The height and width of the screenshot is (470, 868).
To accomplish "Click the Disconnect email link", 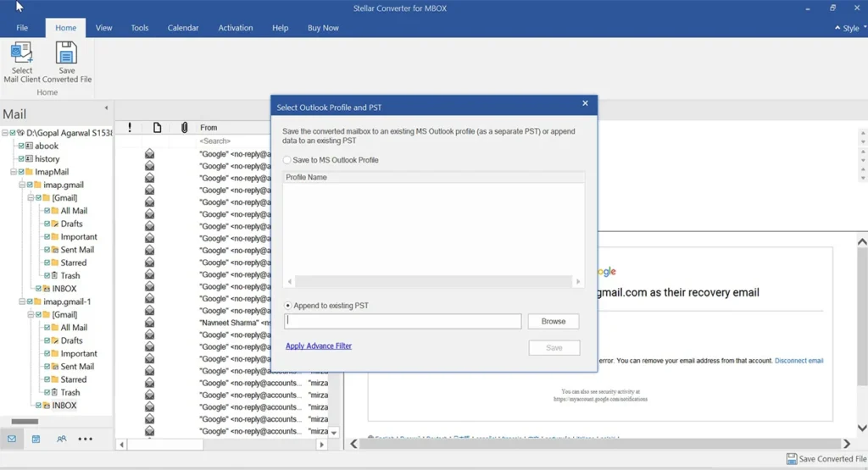I will click(798, 361).
